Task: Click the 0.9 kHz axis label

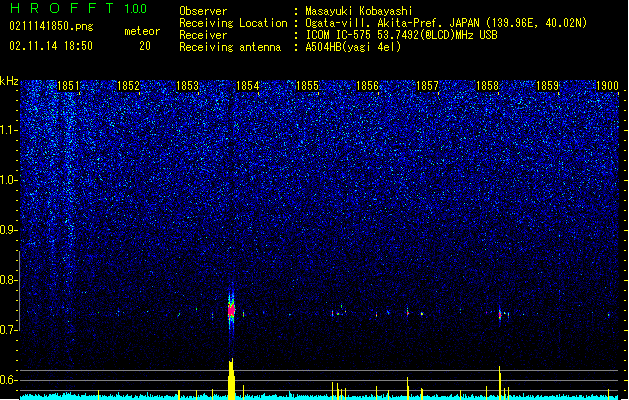Action: pyautogui.click(x=8, y=230)
